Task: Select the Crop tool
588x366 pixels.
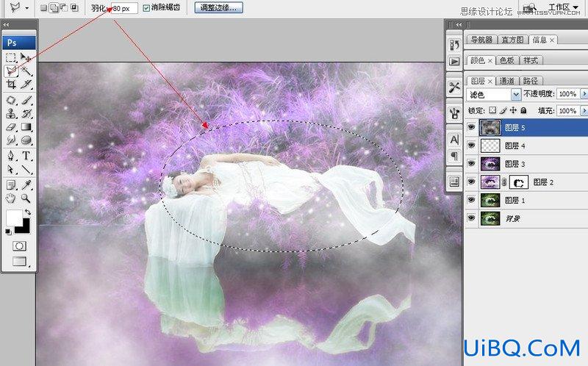Action: [11, 85]
